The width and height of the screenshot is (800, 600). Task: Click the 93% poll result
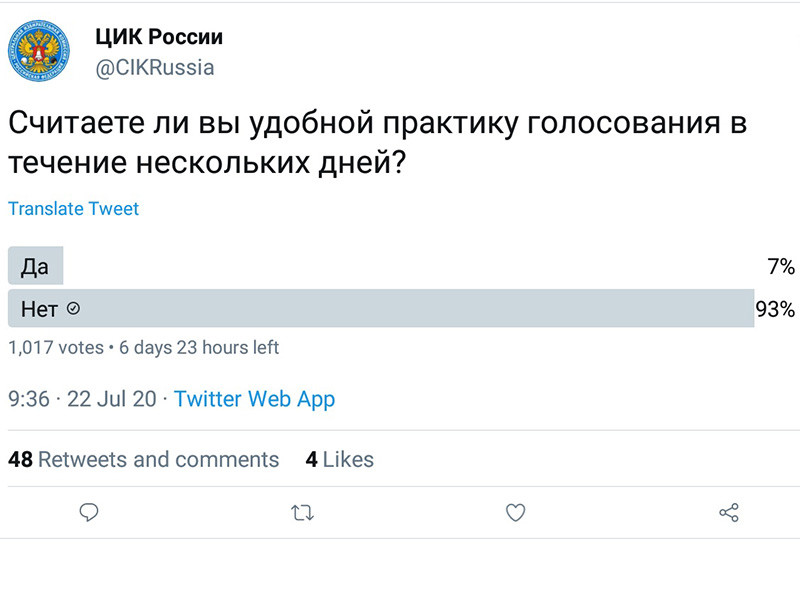(775, 309)
